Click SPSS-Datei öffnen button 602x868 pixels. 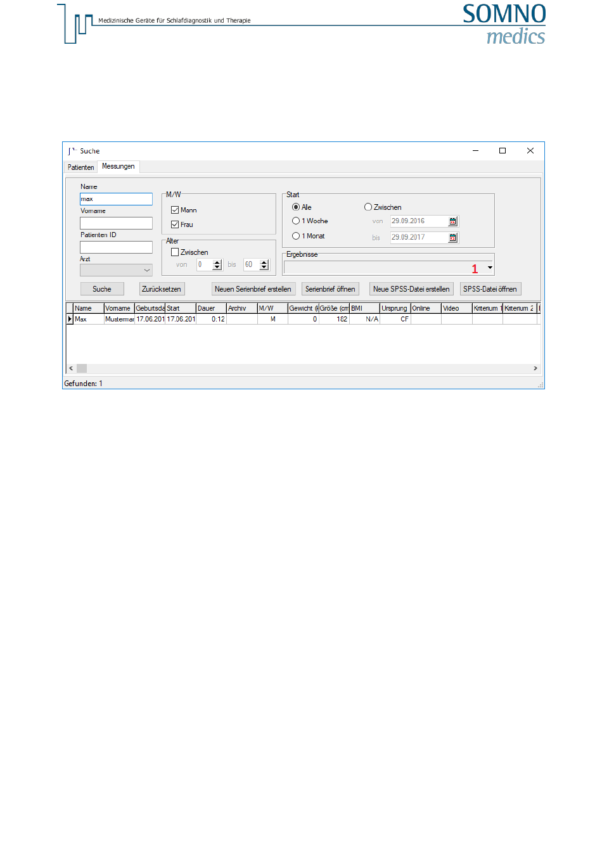pos(490,289)
